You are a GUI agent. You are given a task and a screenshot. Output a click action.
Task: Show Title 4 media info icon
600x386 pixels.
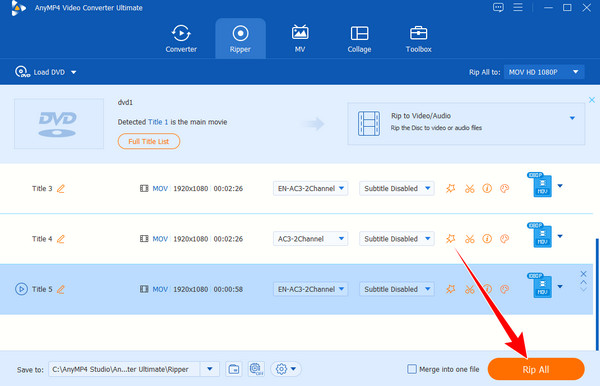pyautogui.click(x=487, y=239)
